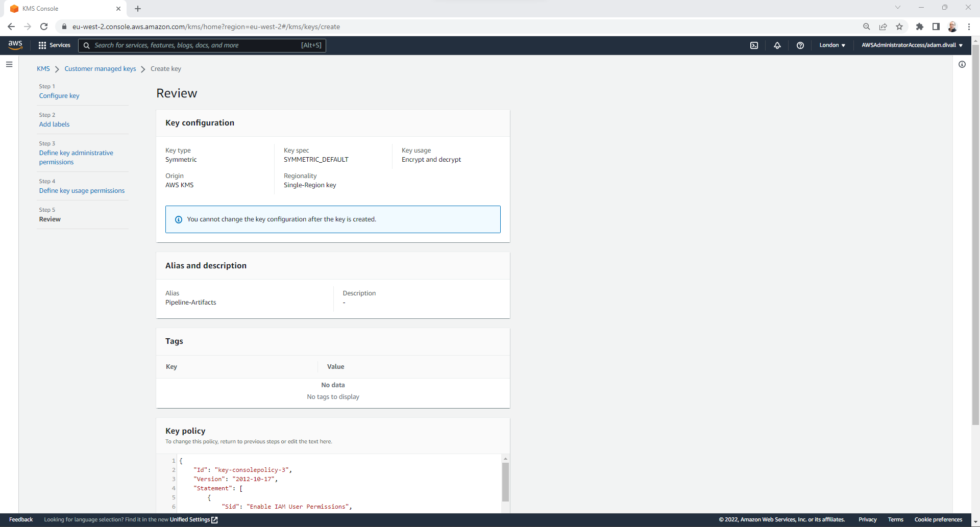Return to Step 2 Add labels
This screenshot has height=527, width=980.
(54, 124)
